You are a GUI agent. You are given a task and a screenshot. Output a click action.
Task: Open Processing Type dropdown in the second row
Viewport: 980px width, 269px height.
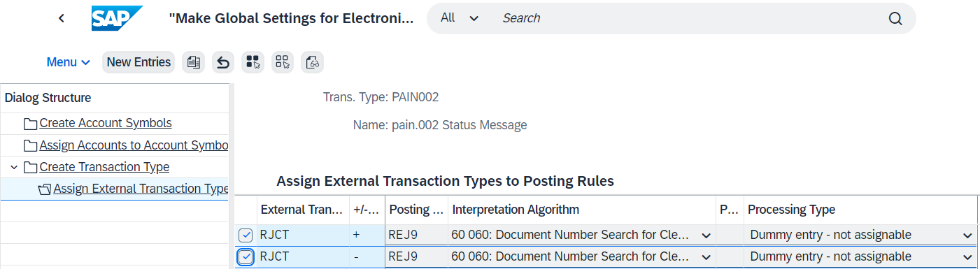coord(967,257)
